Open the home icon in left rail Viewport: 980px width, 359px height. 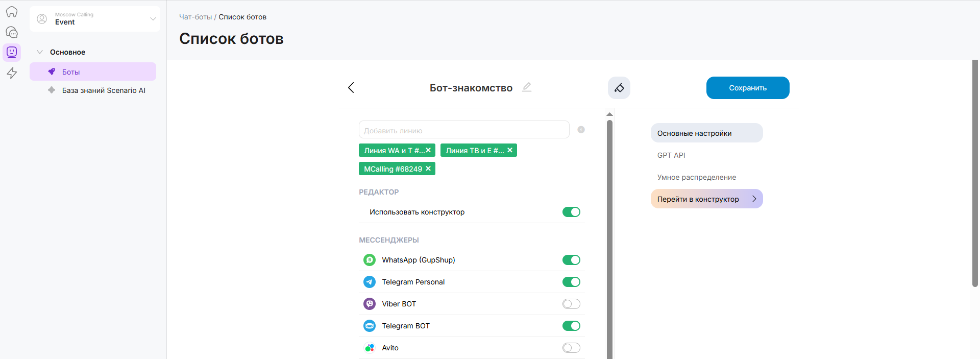(x=12, y=12)
